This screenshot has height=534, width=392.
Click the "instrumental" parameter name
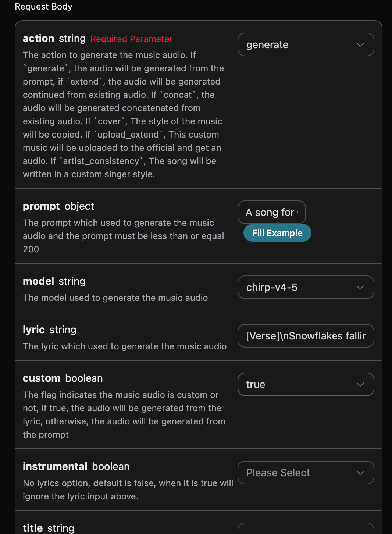click(55, 467)
